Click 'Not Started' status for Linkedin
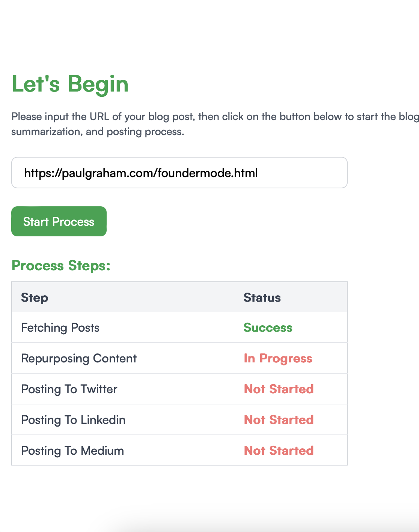This screenshot has width=419, height=532. pyautogui.click(x=279, y=420)
